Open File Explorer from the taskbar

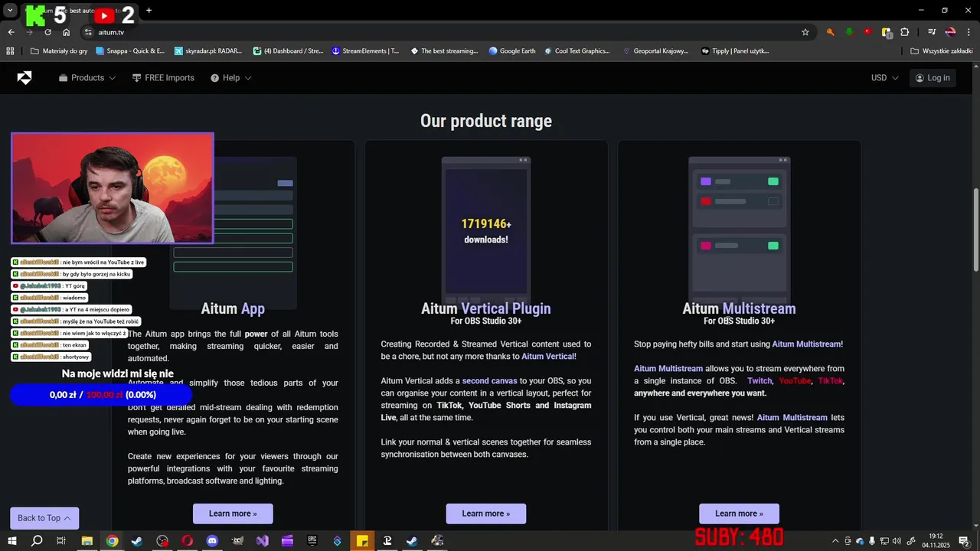[87, 540]
